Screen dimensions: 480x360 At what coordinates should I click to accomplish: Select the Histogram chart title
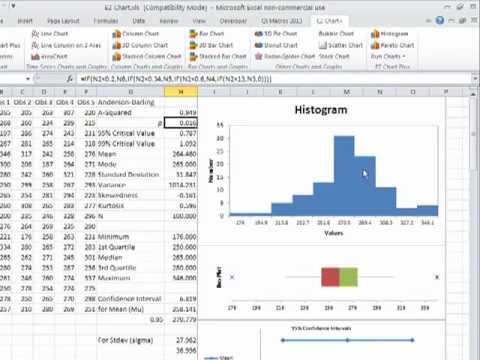click(321, 110)
